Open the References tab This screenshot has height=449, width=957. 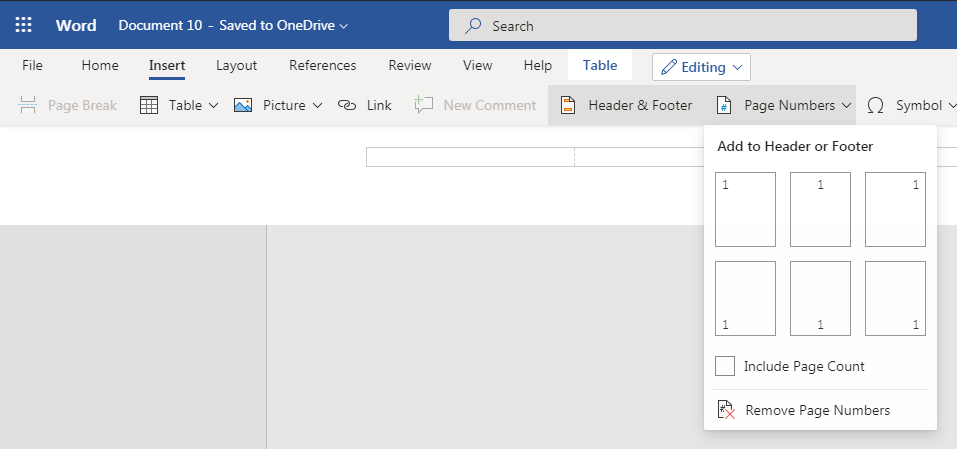[x=323, y=65]
